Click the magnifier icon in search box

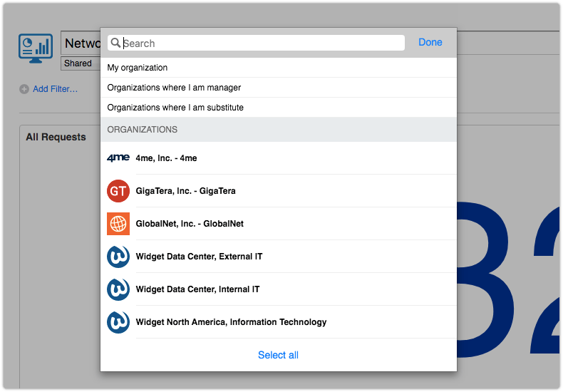tap(115, 43)
